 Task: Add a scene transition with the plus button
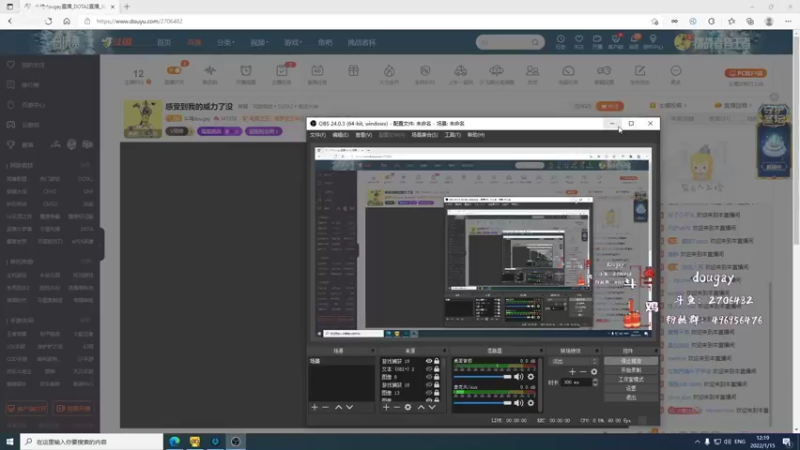click(572, 371)
